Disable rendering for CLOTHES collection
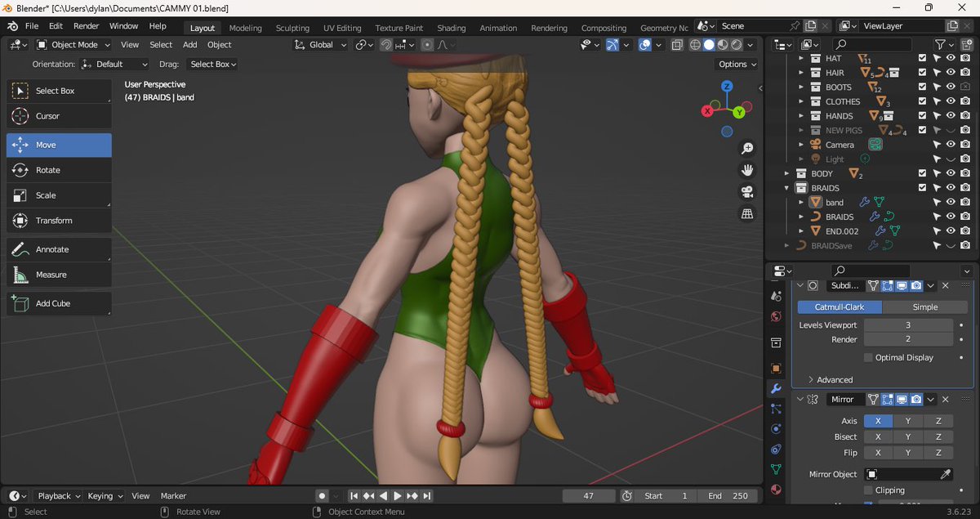Viewport: 980px width, 519px height. [965, 101]
